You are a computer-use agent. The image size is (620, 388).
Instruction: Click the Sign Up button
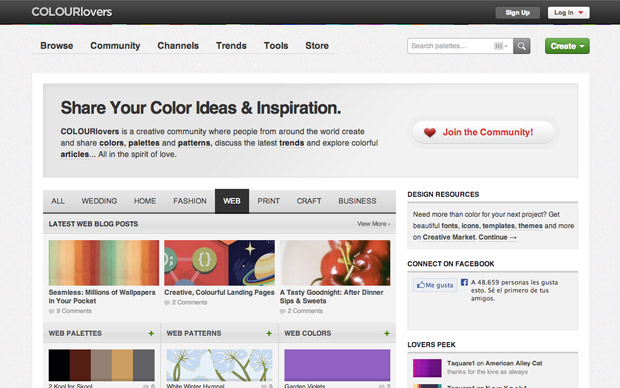click(x=518, y=13)
